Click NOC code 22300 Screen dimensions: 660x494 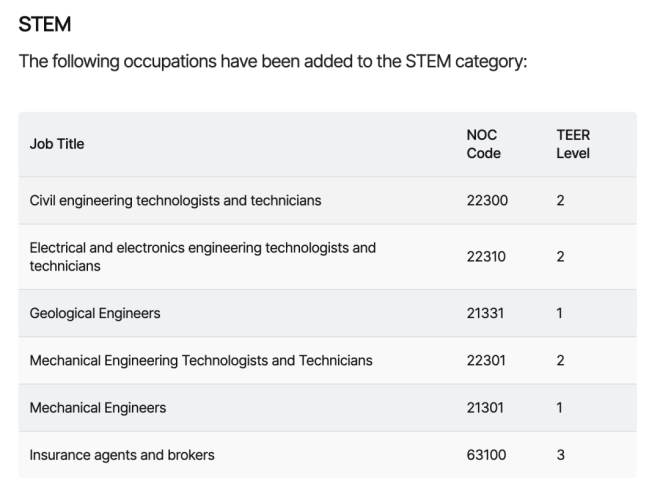click(x=487, y=200)
